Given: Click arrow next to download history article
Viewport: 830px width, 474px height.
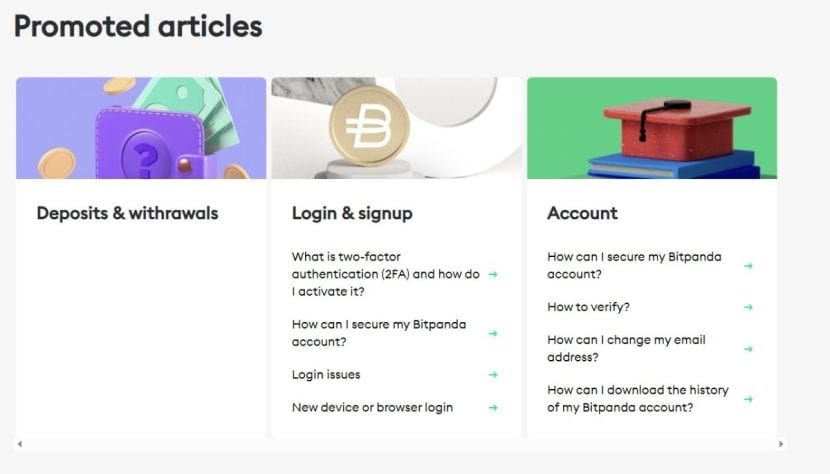Looking at the screenshot, I should pos(748,399).
